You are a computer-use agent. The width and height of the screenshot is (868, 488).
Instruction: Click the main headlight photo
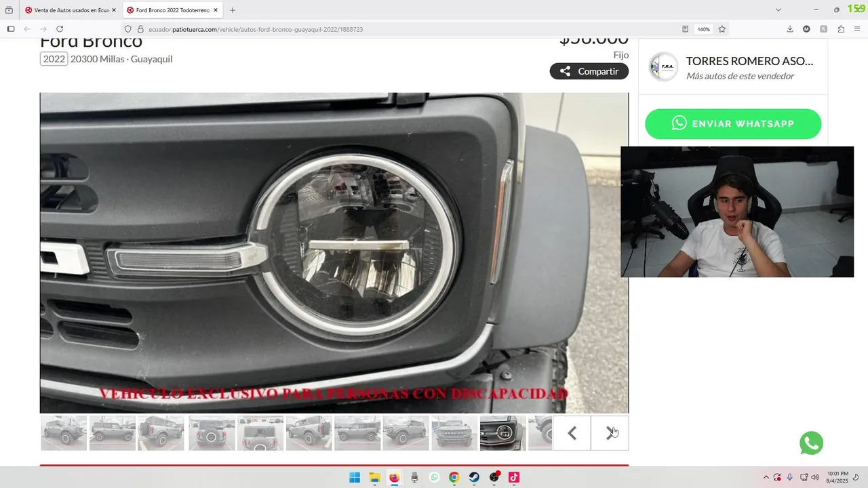click(334, 253)
